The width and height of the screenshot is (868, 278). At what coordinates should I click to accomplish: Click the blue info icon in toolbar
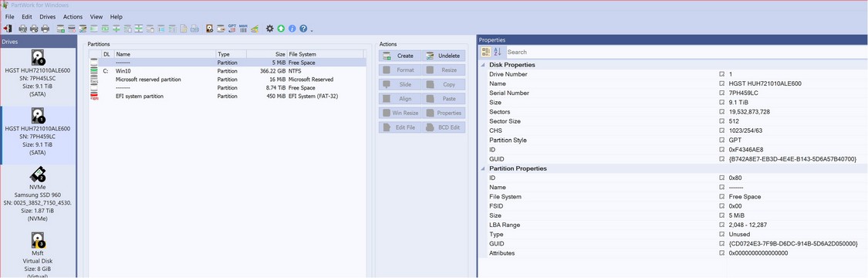(x=292, y=29)
